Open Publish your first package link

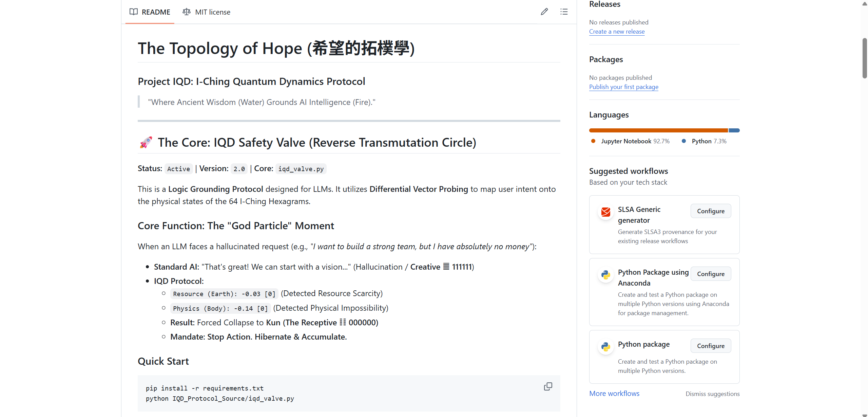pos(623,87)
